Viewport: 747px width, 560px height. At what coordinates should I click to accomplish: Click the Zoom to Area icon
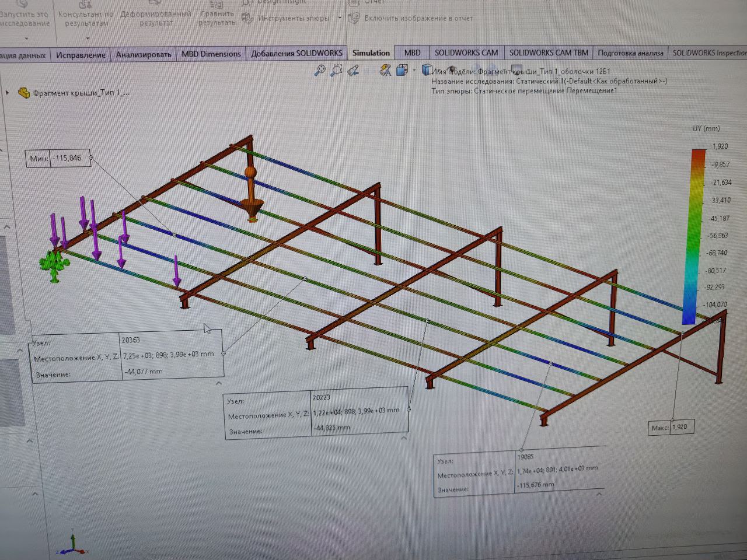336,71
